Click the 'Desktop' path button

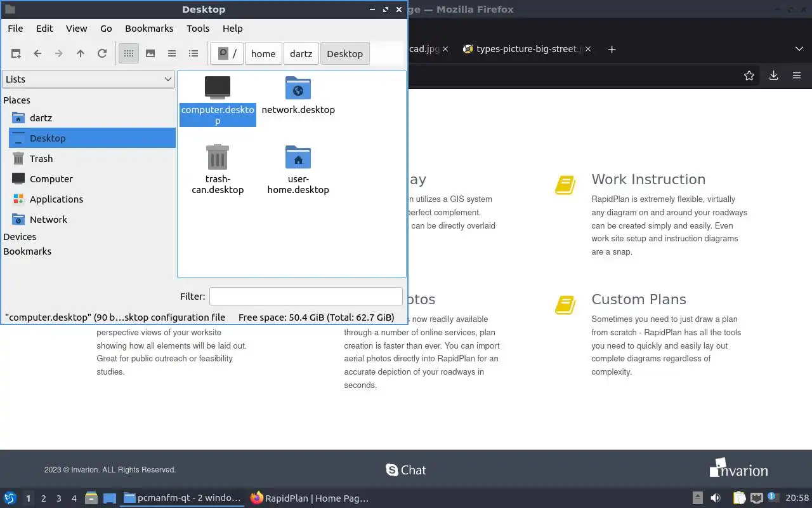345,54
